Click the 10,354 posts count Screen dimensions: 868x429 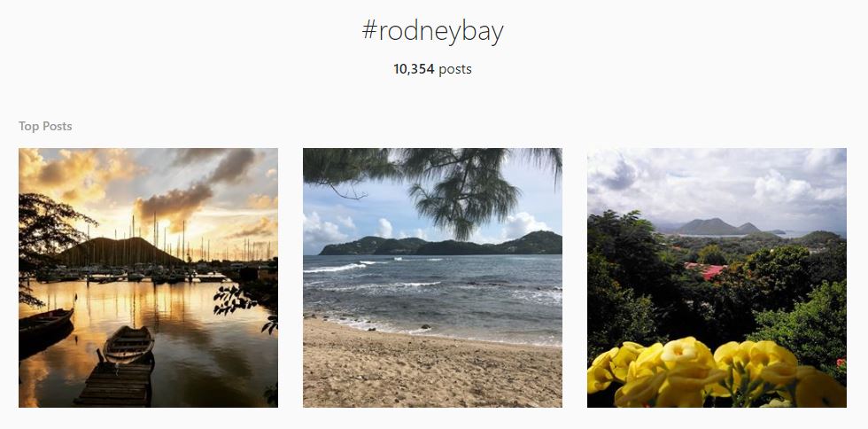[x=432, y=68]
